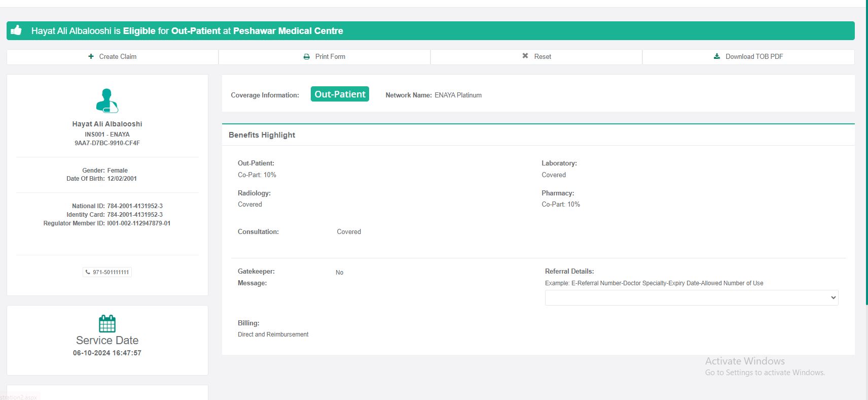Click the download icon beside Download TOB PDF
This screenshot has width=868, height=400.
point(717,56)
